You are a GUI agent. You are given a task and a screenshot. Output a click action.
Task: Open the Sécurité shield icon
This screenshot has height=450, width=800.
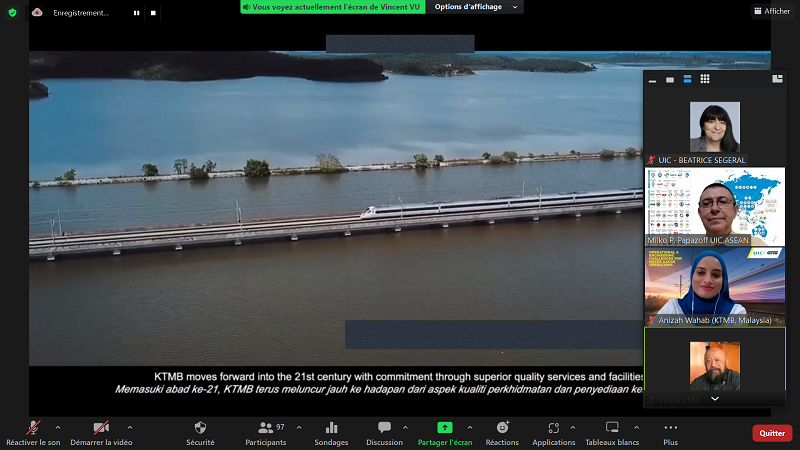200,428
